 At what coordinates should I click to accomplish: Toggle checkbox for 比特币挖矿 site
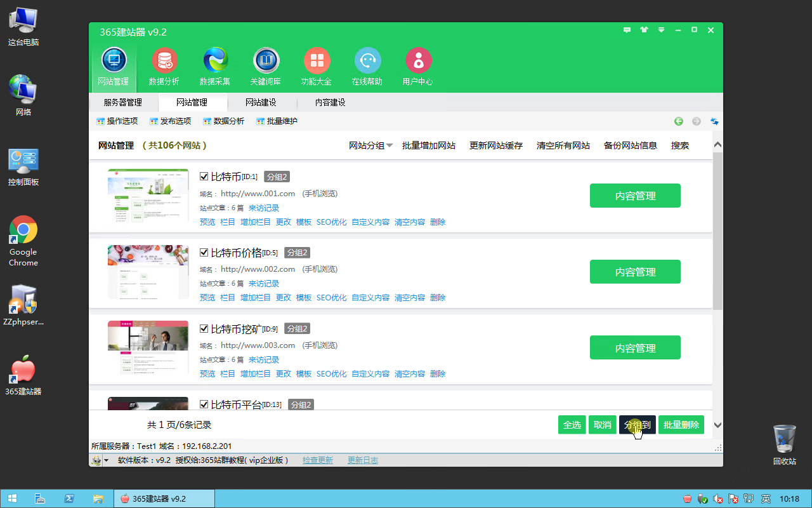(204, 328)
